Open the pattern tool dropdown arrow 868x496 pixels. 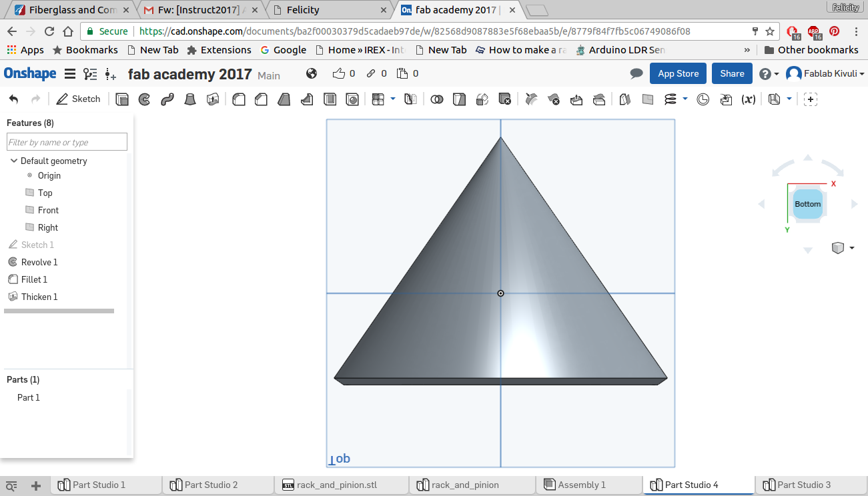[392, 99]
